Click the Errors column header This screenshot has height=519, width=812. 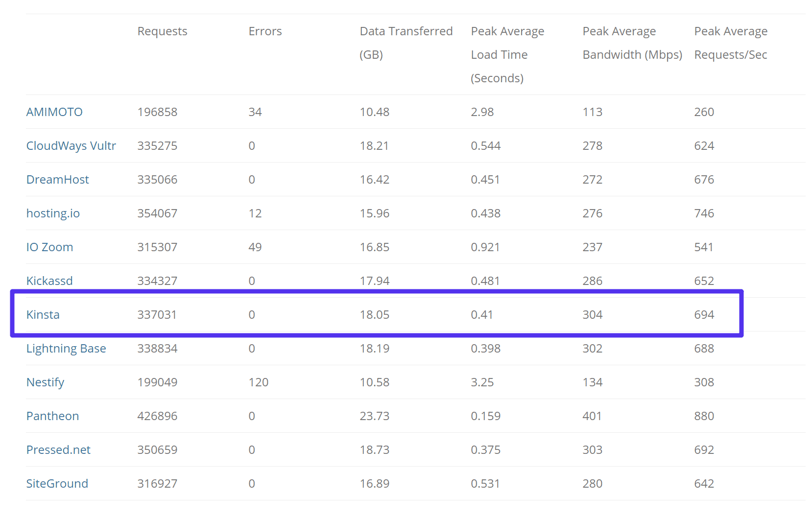(x=265, y=31)
